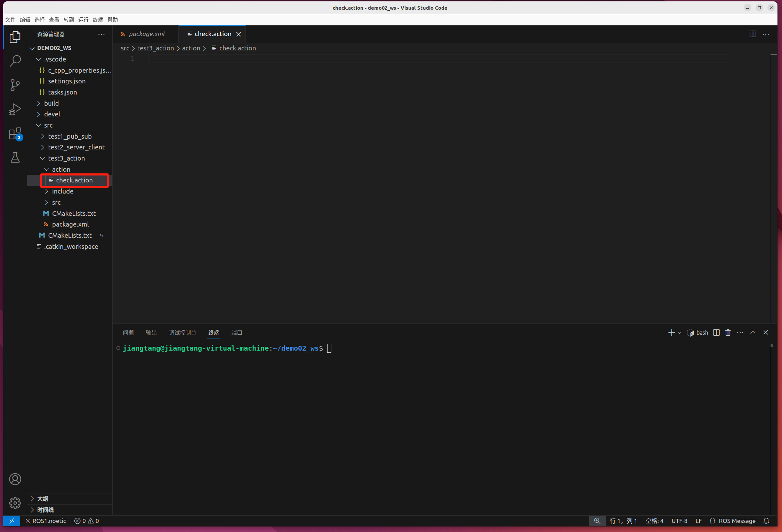Image resolution: width=782 pixels, height=532 pixels.
Task: Open the 终端 menu in menu bar
Action: pos(98,20)
